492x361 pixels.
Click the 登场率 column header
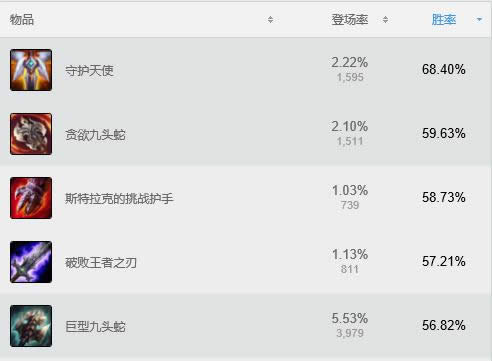(x=350, y=20)
